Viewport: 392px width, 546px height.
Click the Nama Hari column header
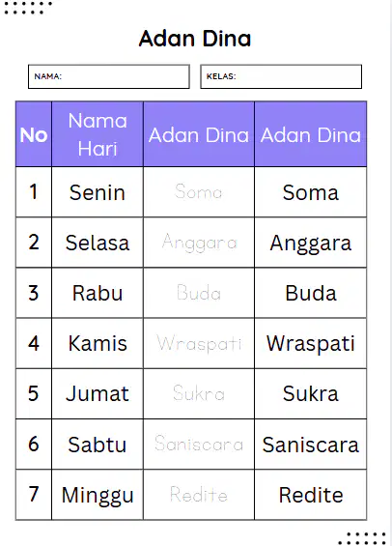click(x=98, y=134)
